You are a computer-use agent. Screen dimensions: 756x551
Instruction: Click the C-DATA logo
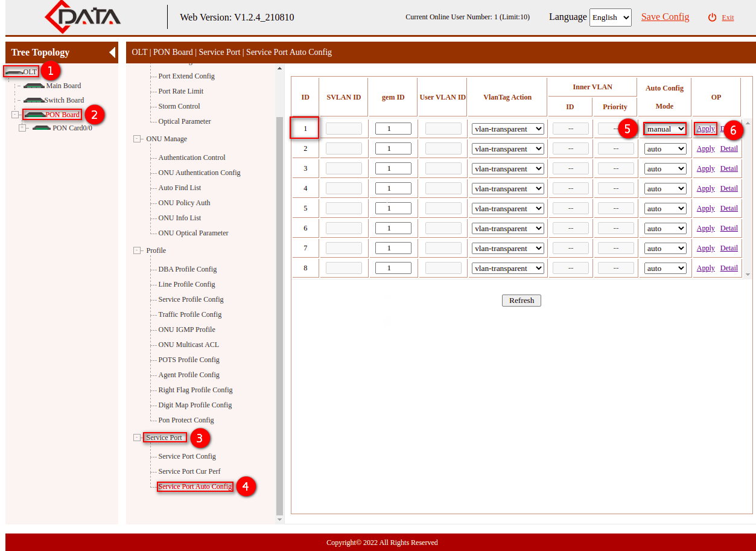coord(81,17)
